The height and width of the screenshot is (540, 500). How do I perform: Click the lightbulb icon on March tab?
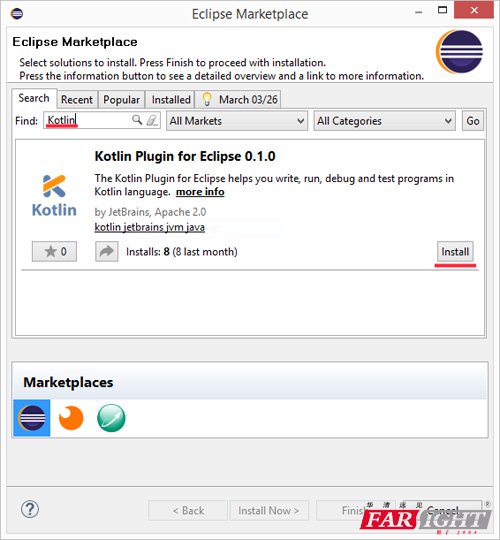pyautogui.click(x=207, y=99)
